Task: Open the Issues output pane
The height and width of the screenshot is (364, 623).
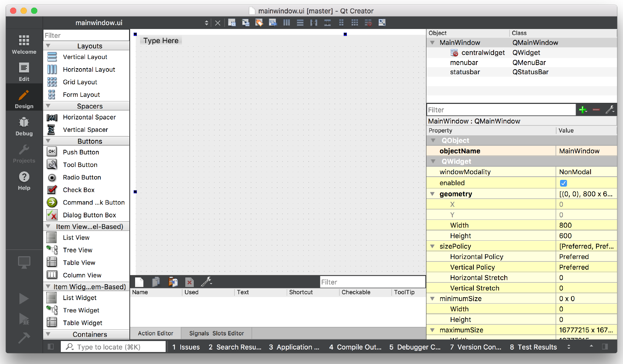Action: coord(186,347)
